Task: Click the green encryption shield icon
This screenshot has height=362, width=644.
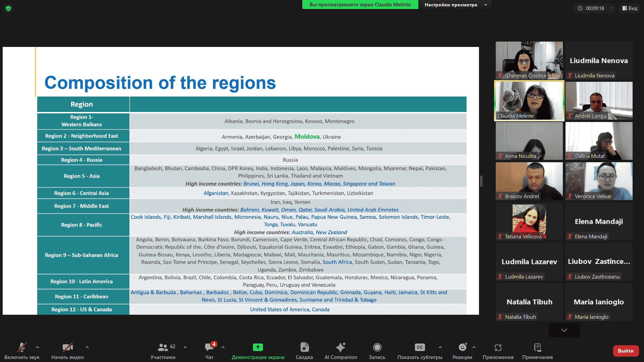Action: point(8,8)
